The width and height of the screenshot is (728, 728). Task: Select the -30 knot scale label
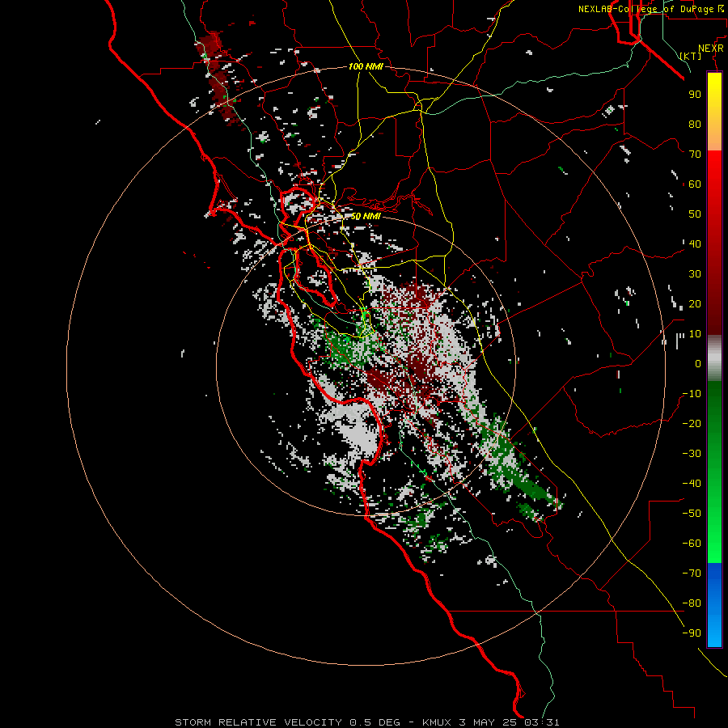pos(692,454)
